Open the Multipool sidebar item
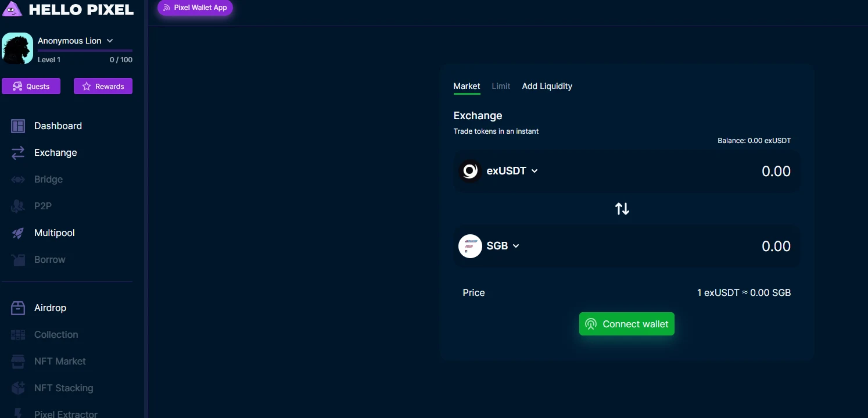This screenshot has width=868, height=418. 55,233
